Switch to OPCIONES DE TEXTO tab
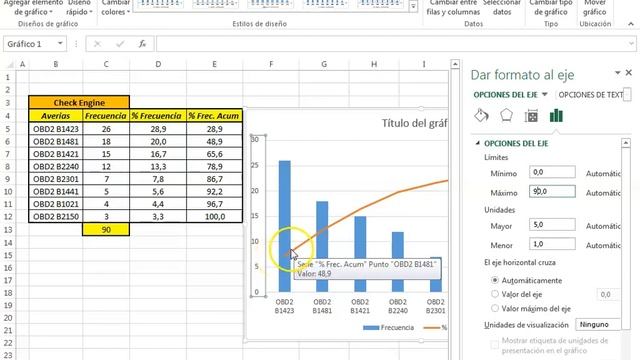 coord(591,95)
